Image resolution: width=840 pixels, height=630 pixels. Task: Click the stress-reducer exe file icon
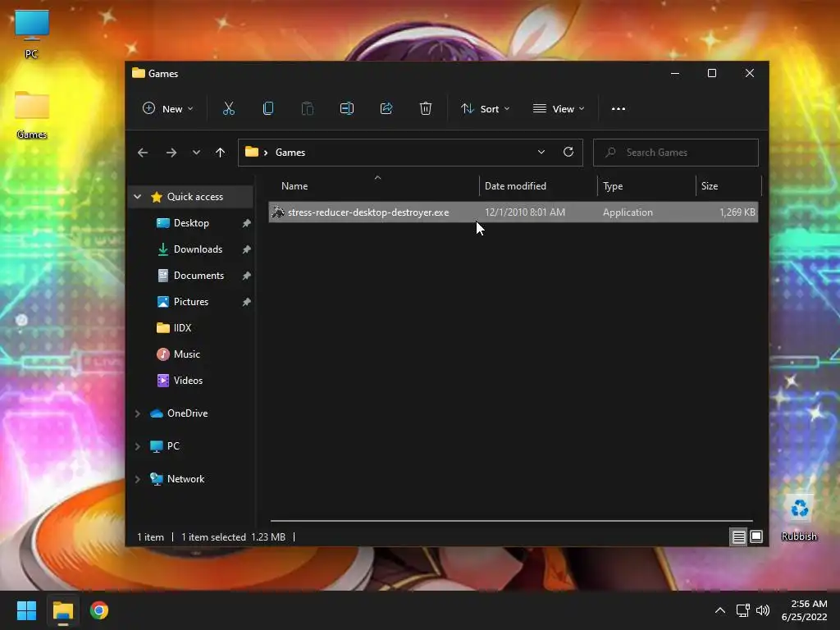point(277,212)
